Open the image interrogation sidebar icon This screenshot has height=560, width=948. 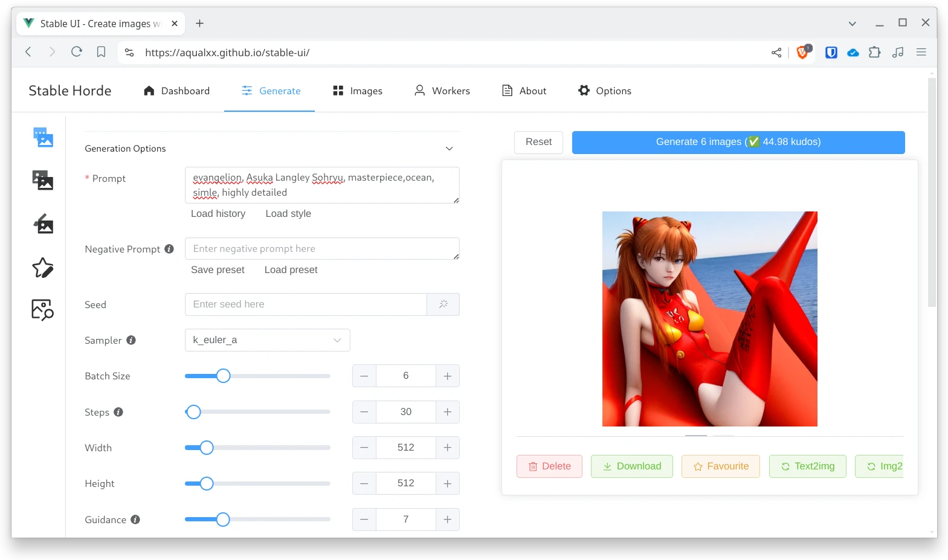coord(43,310)
